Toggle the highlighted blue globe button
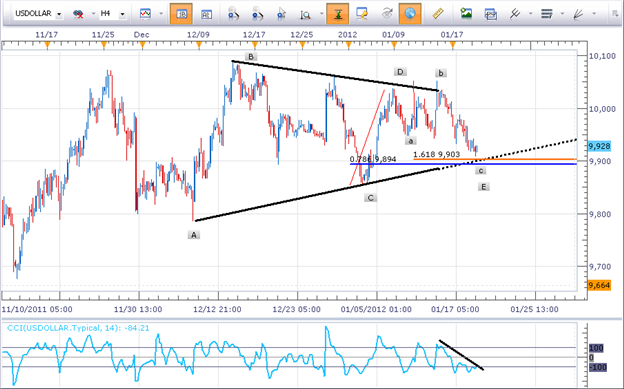Viewport: 624px width, 389px height. (410, 14)
